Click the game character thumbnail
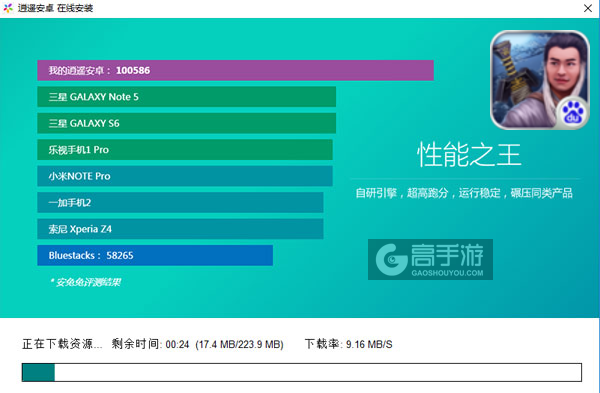600x393 pixels. pos(540,80)
